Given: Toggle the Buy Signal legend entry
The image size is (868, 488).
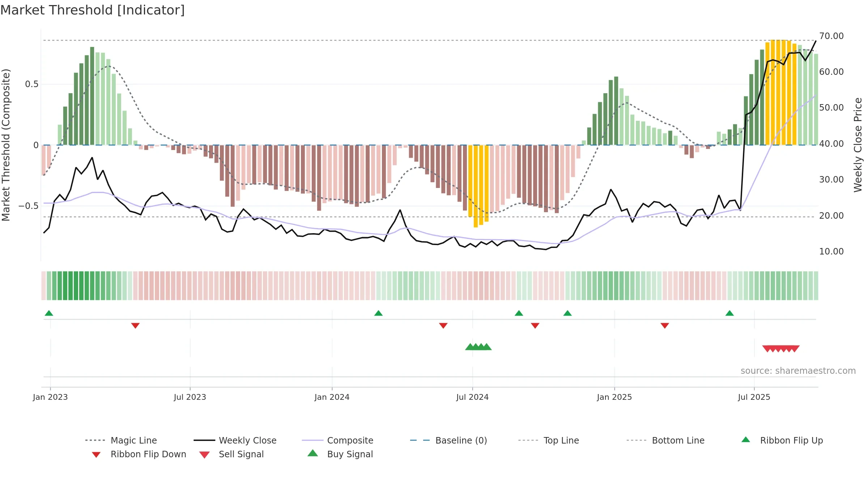Looking at the screenshot, I should pyautogui.click(x=340, y=454).
